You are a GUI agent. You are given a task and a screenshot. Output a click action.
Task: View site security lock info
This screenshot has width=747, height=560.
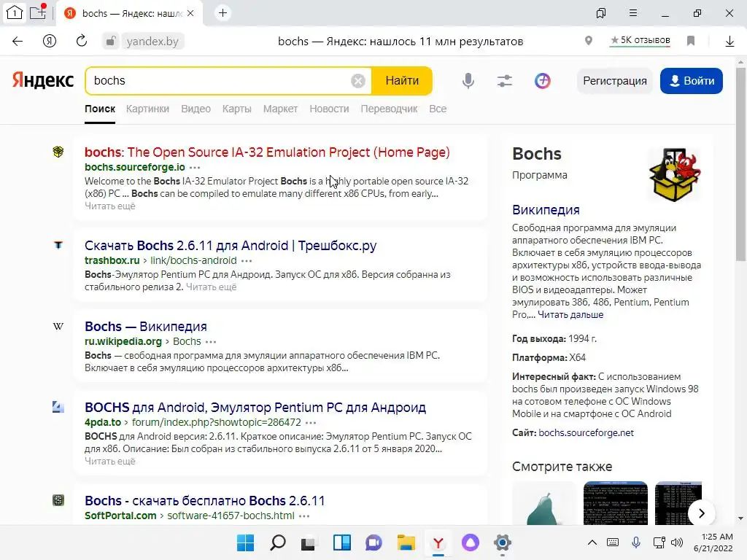pyautogui.click(x=111, y=41)
